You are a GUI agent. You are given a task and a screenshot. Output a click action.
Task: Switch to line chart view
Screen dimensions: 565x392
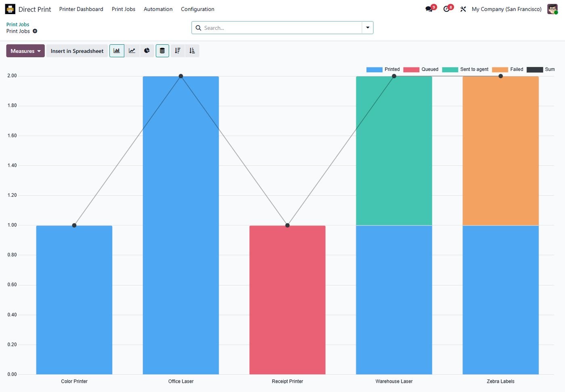[132, 51]
